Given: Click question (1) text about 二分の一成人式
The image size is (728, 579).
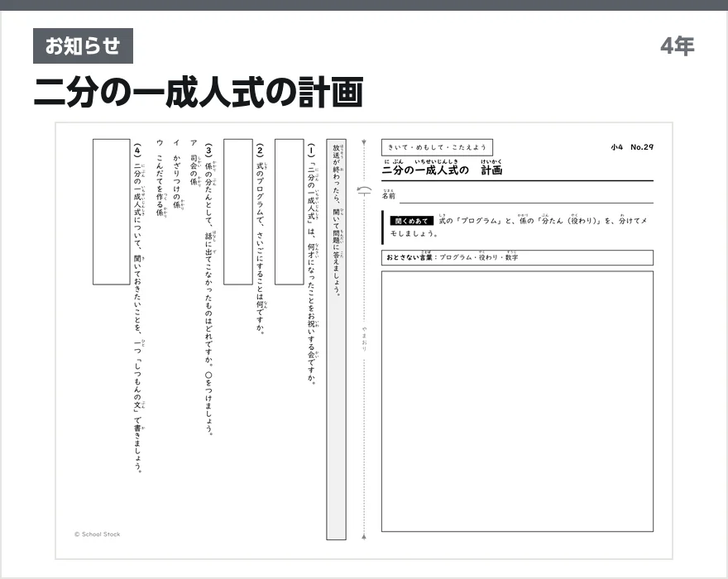Looking at the screenshot, I should pyautogui.click(x=312, y=263).
